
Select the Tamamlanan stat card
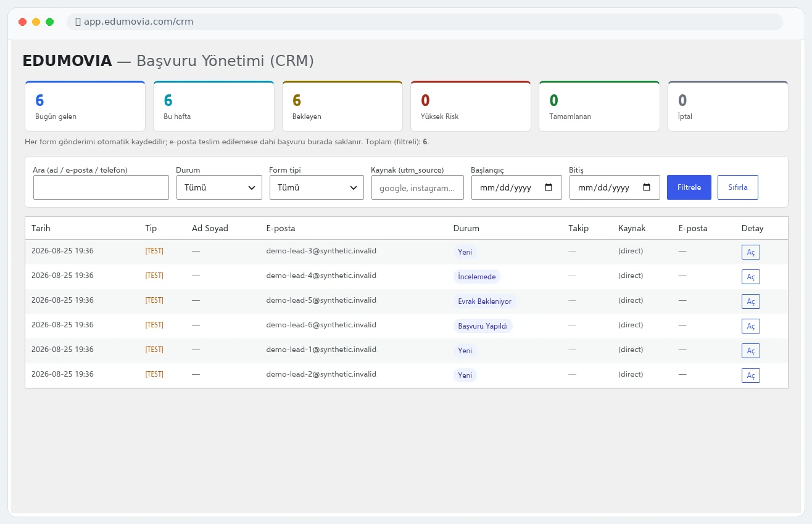click(x=599, y=106)
